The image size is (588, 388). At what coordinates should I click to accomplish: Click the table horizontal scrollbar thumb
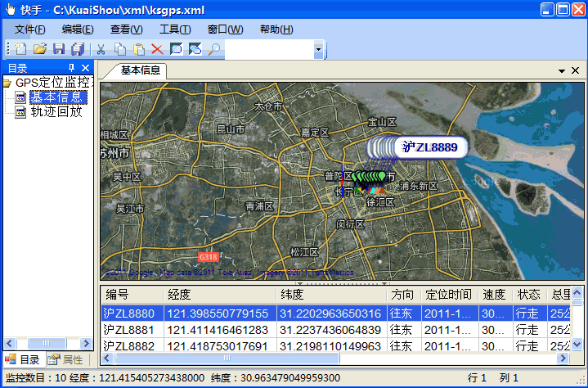(x=227, y=358)
